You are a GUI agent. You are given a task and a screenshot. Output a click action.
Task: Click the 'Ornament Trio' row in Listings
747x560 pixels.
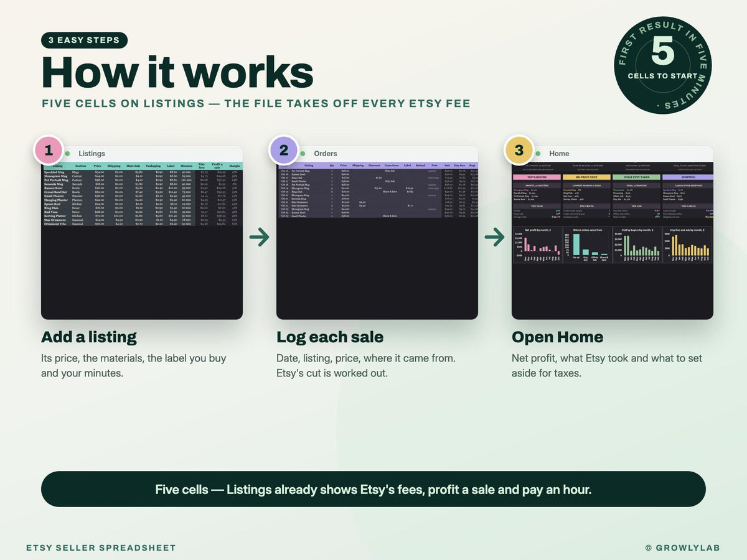[x=142, y=223]
